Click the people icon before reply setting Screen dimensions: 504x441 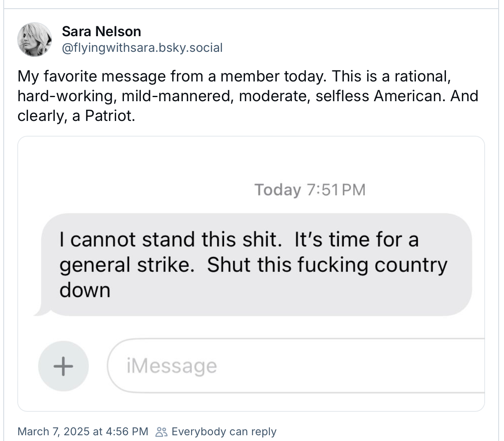tap(161, 432)
